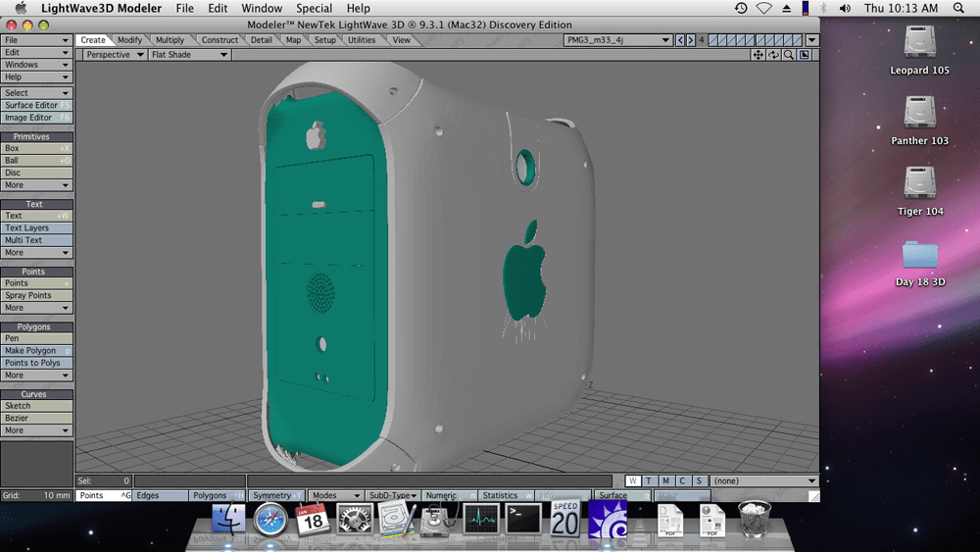Image resolution: width=980 pixels, height=552 pixels.
Task: Toggle the W weight map button
Action: coord(632,480)
